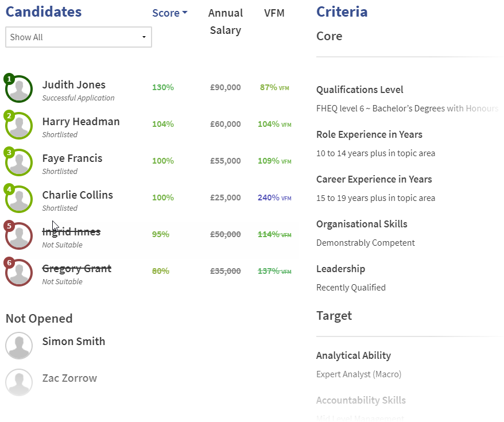
Task: Select the Qualifications Level criterion
Action: point(359,90)
